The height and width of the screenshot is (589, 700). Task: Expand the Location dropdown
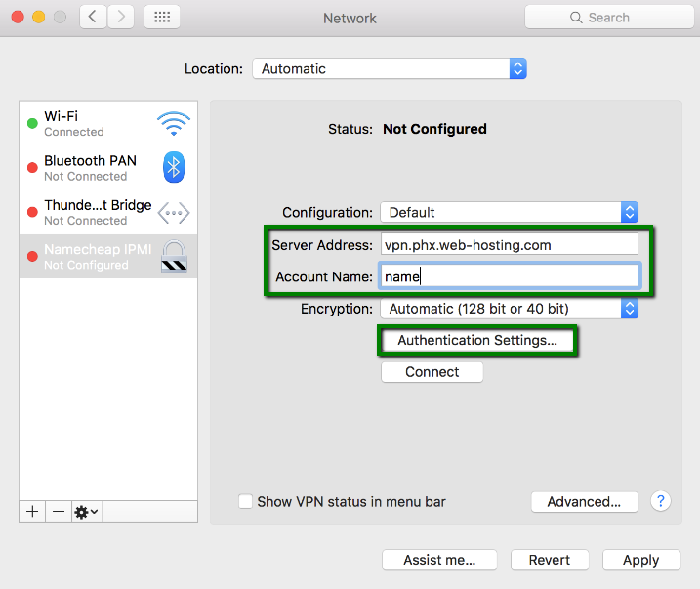pos(389,69)
